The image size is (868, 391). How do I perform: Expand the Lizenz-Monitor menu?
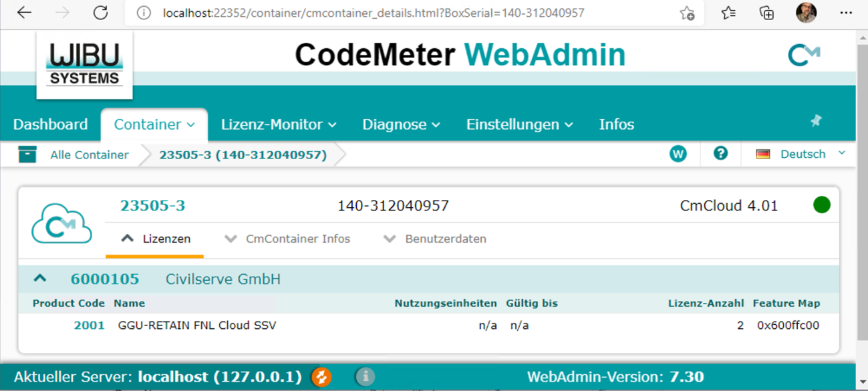279,124
